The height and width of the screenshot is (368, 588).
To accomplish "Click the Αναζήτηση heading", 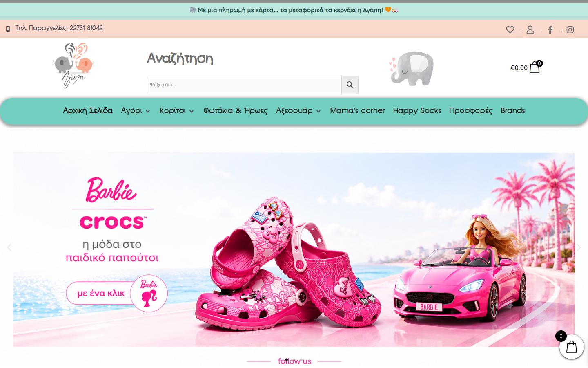I will pos(180,59).
